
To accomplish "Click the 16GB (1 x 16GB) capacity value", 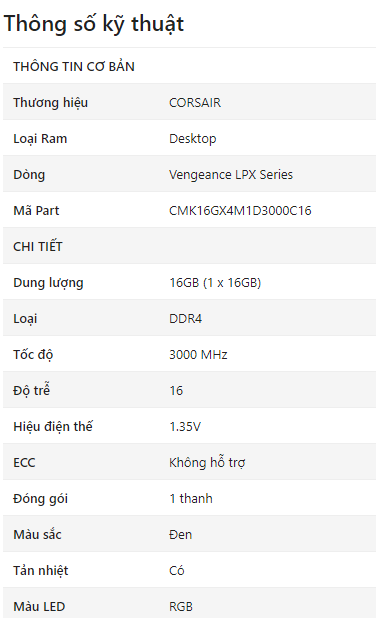I will pos(215,283).
